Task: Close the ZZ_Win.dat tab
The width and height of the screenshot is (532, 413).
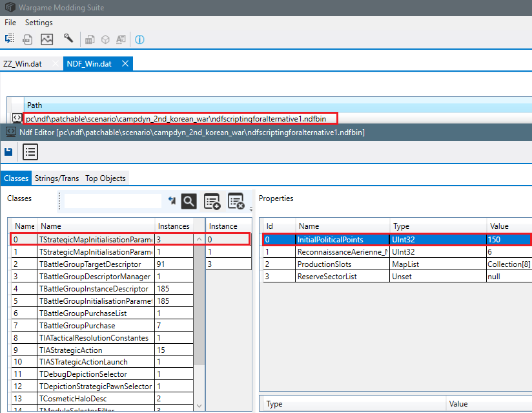Action: (56, 63)
